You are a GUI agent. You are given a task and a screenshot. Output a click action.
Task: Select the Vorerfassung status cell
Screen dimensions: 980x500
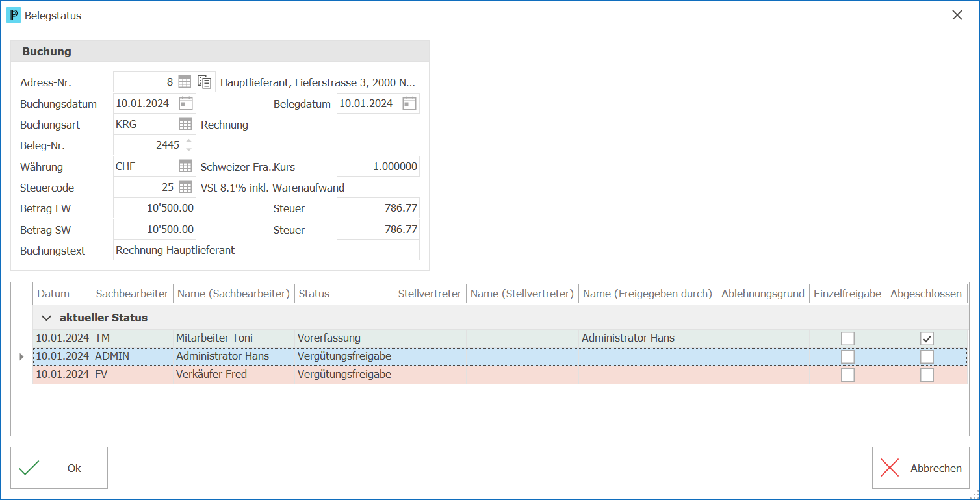pos(344,338)
